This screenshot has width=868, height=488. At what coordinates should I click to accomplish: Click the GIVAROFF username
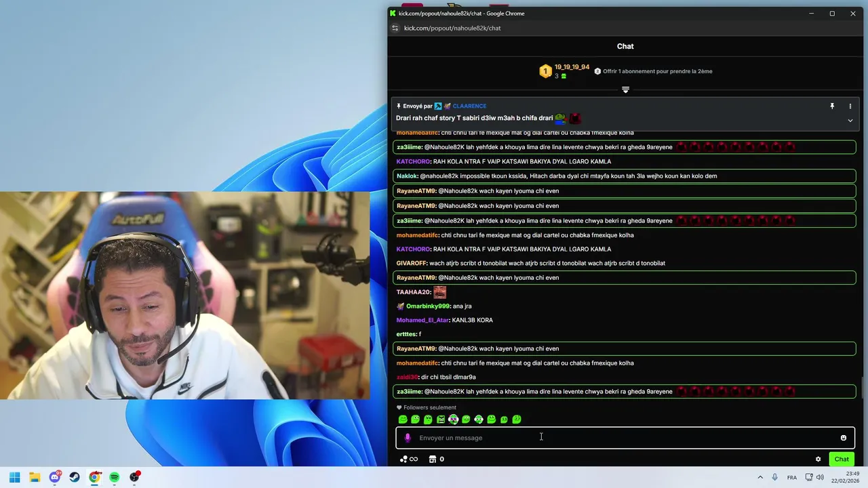point(412,263)
